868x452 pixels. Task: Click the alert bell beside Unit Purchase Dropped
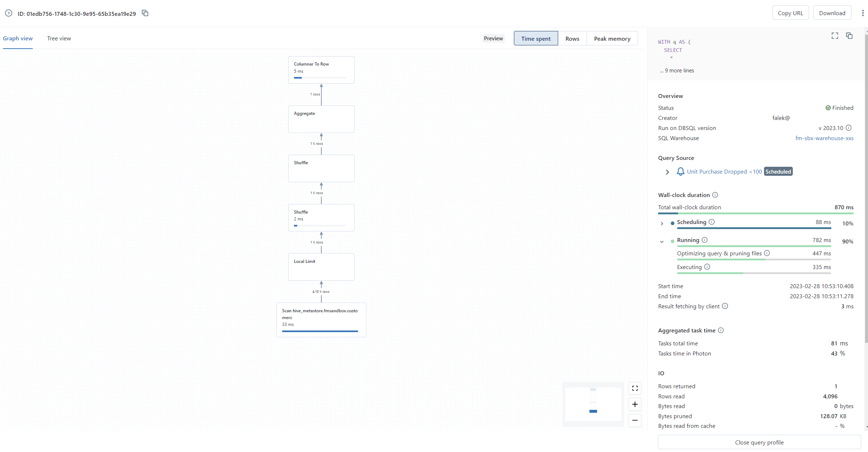680,171
